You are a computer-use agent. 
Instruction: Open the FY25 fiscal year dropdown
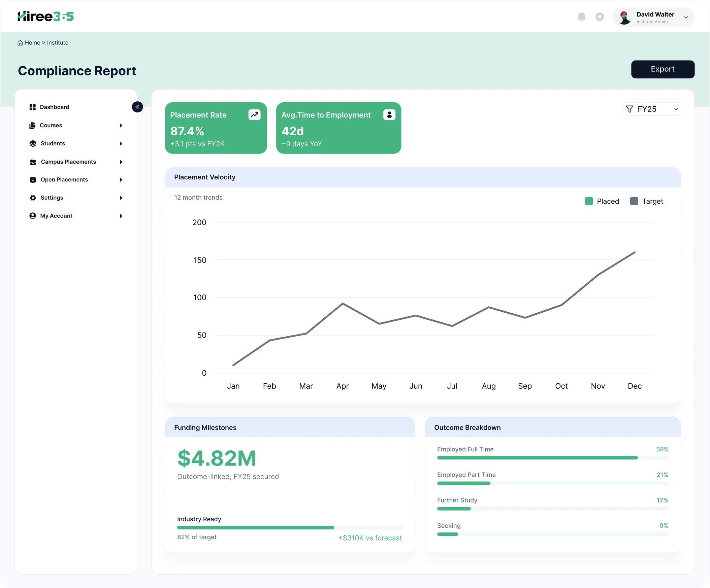[652, 109]
